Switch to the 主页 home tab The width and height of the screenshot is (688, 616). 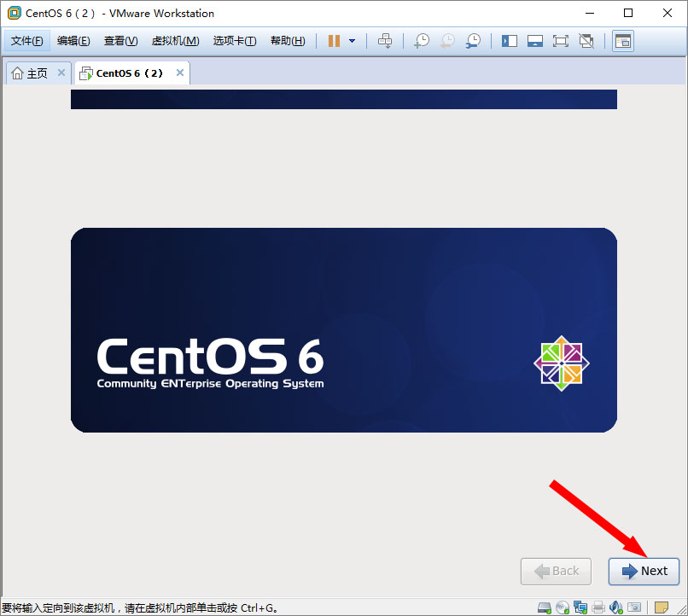pos(30,73)
